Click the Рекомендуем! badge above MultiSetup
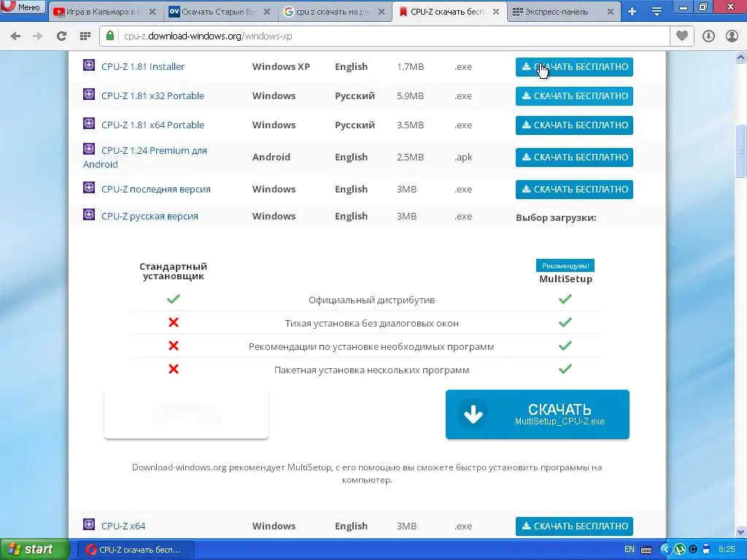Image resolution: width=747 pixels, height=560 pixels. tap(565, 265)
